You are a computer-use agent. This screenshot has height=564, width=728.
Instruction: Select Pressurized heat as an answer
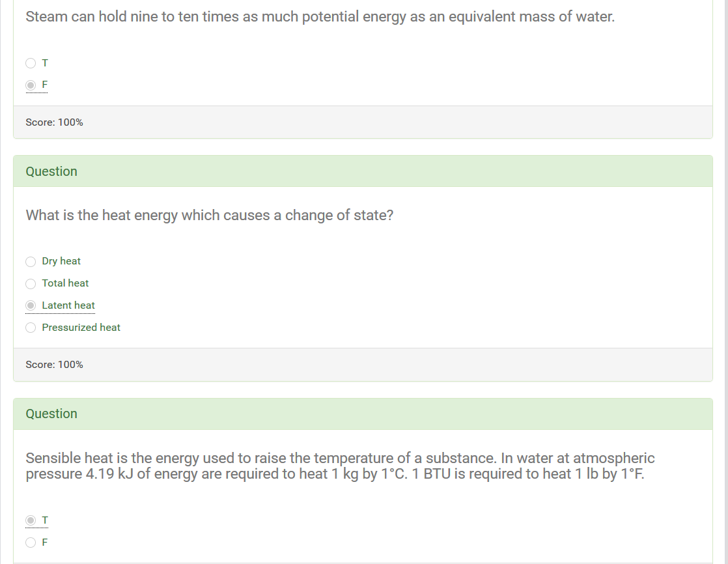point(31,328)
